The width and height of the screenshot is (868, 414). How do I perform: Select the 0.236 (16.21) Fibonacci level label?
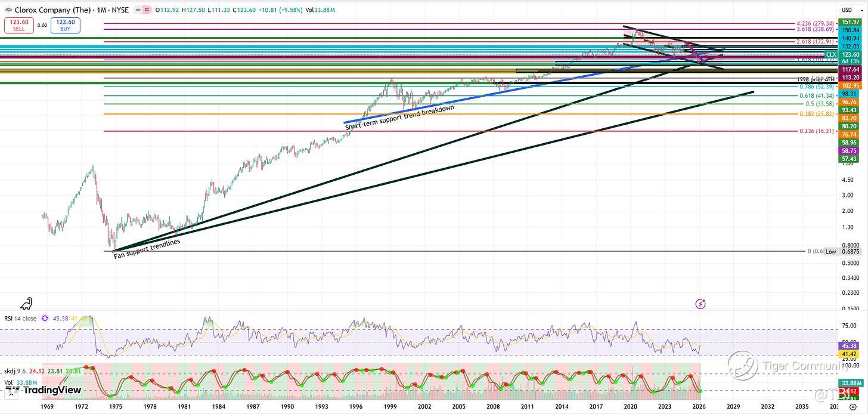(816, 131)
